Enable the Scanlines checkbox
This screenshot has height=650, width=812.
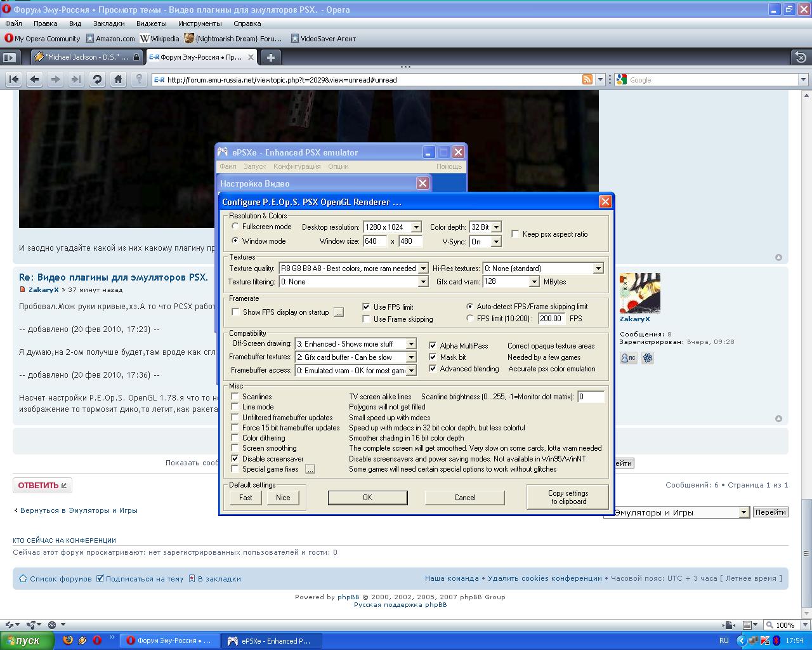point(235,397)
